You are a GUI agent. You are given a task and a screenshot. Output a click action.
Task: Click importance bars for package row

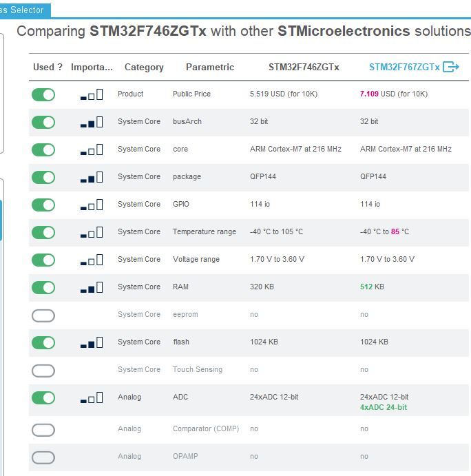pyautogui.click(x=92, y=177)
